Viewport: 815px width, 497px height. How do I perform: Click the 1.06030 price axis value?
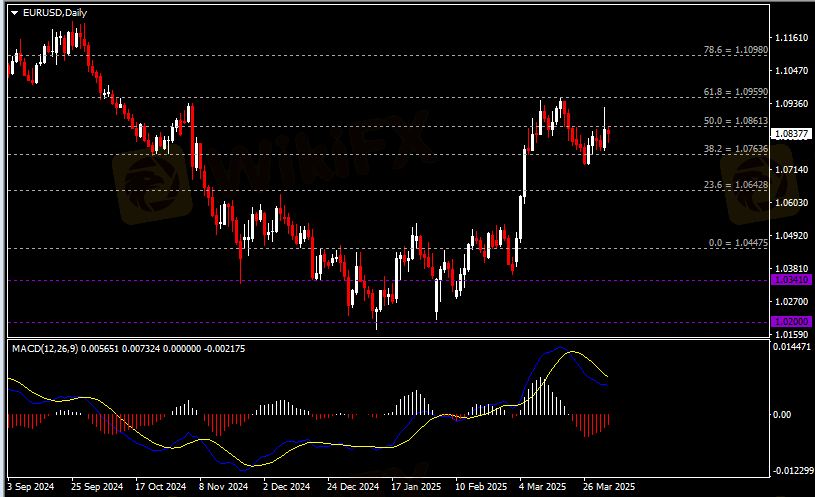click(792, 202)
